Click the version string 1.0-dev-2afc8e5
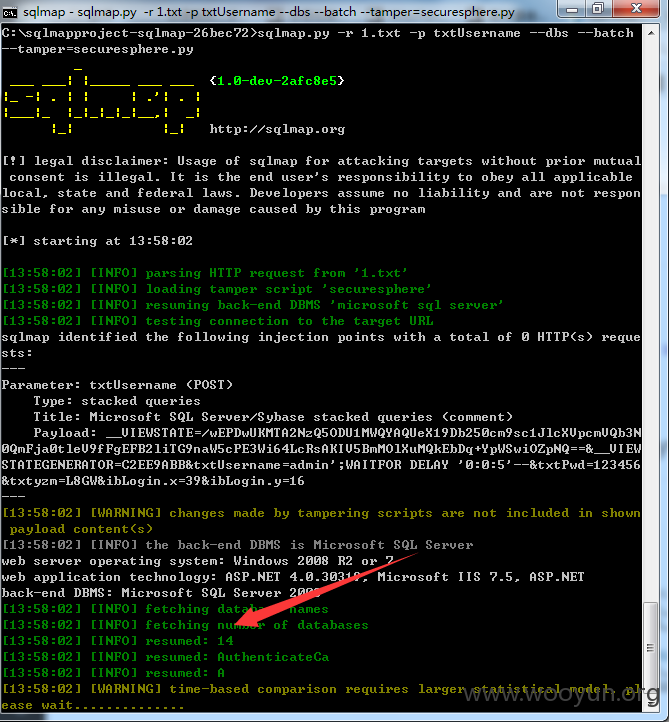 277,81
